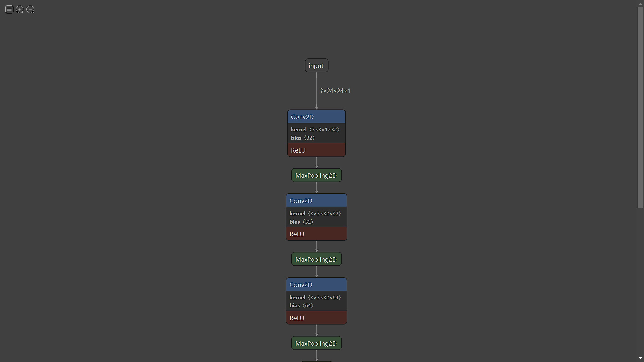Screen dimensions: 644x362
Task: Toggle the second ReLU activation layer
Action: coord(316,234)
